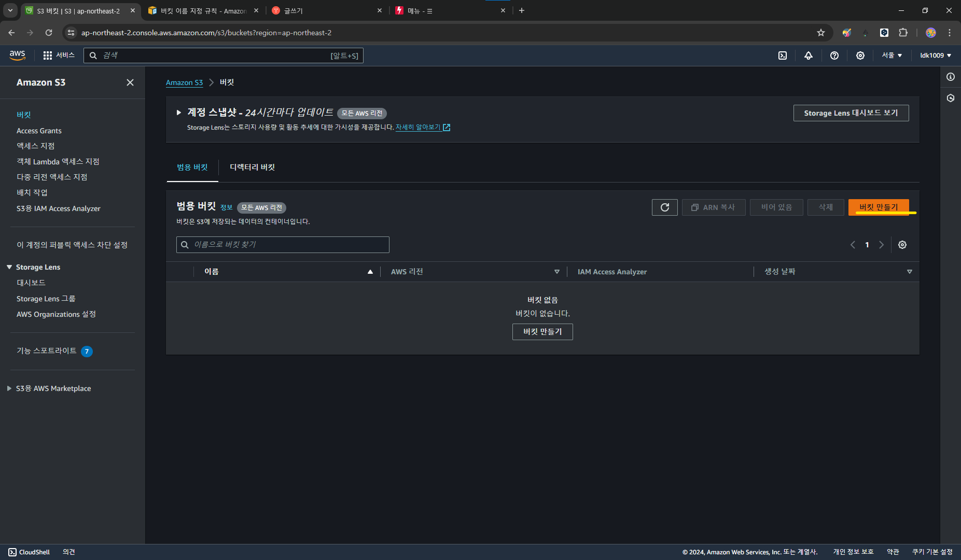Open the 서비스 grid menu

59,55
